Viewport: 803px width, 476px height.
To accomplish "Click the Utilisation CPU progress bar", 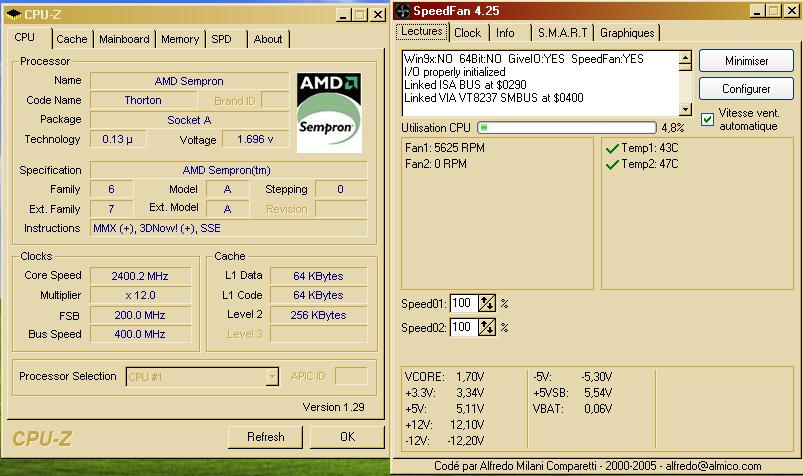I will coord(566,128).
